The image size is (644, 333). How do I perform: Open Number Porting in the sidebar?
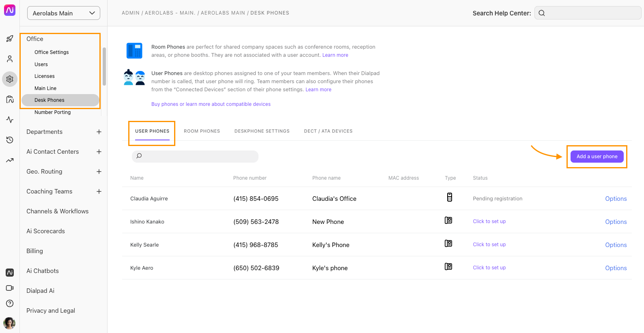click(53, 112)
